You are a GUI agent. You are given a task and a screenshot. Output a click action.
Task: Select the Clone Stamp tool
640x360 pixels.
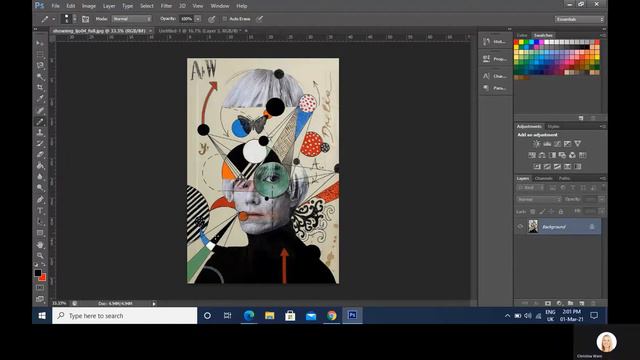pyautogui.click(x=40, y=132)
